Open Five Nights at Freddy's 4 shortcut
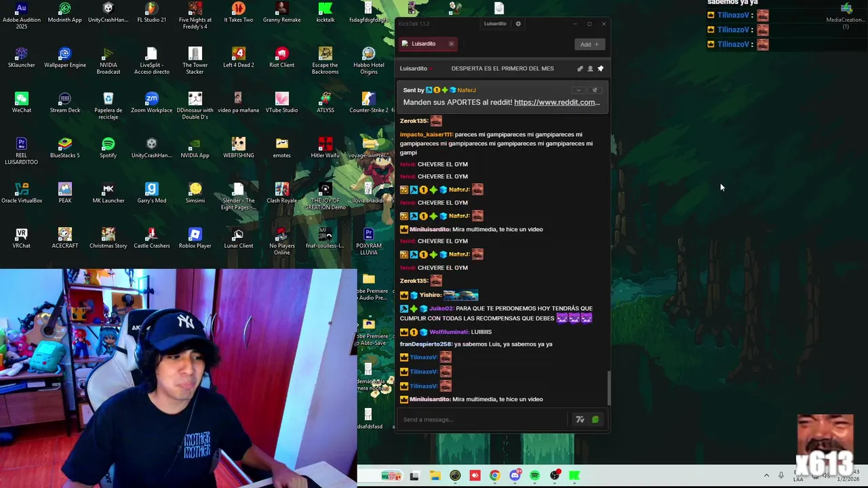 point(195,15)
